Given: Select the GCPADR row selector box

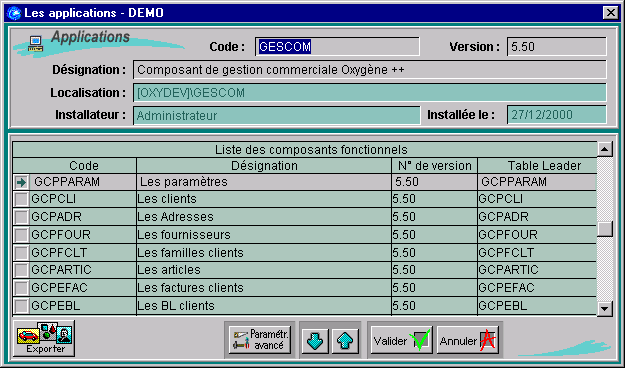Looking at the screenshot, I should [21, 217].
